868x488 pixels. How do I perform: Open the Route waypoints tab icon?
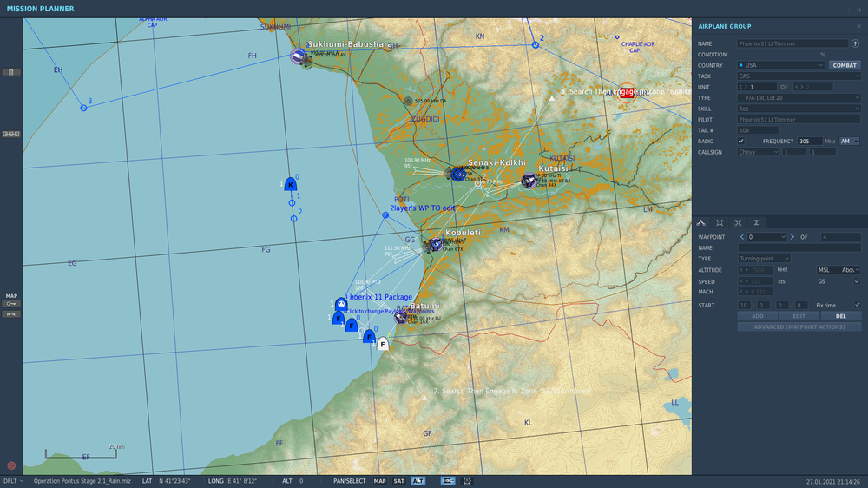tap(700, 222)
